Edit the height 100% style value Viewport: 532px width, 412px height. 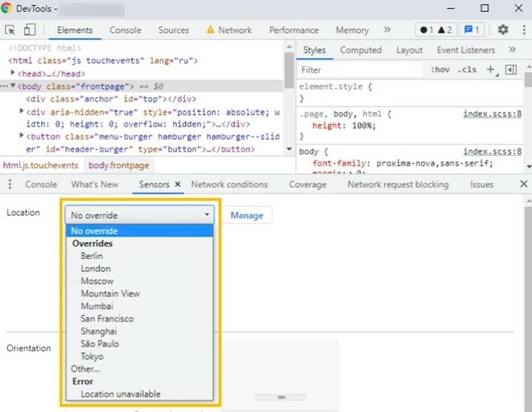tap(363, 126)
